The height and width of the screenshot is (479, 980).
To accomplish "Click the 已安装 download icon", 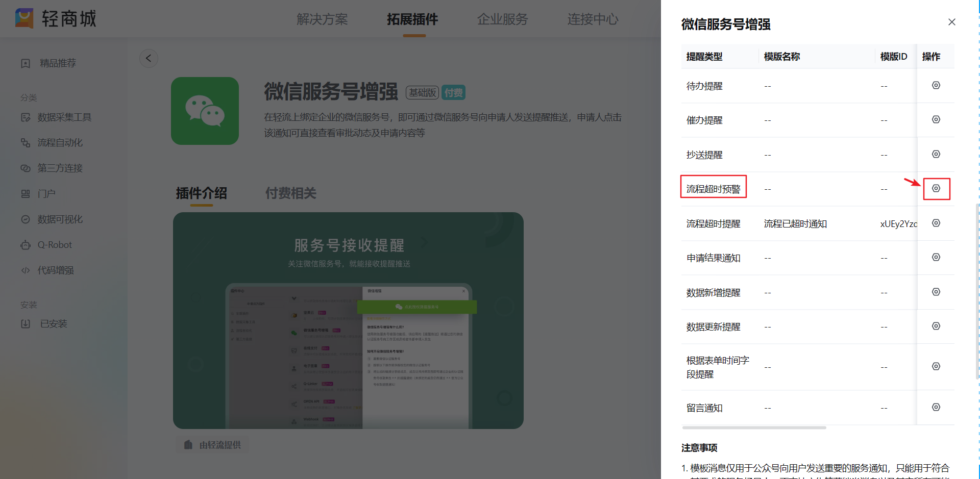I will (26, 324).
